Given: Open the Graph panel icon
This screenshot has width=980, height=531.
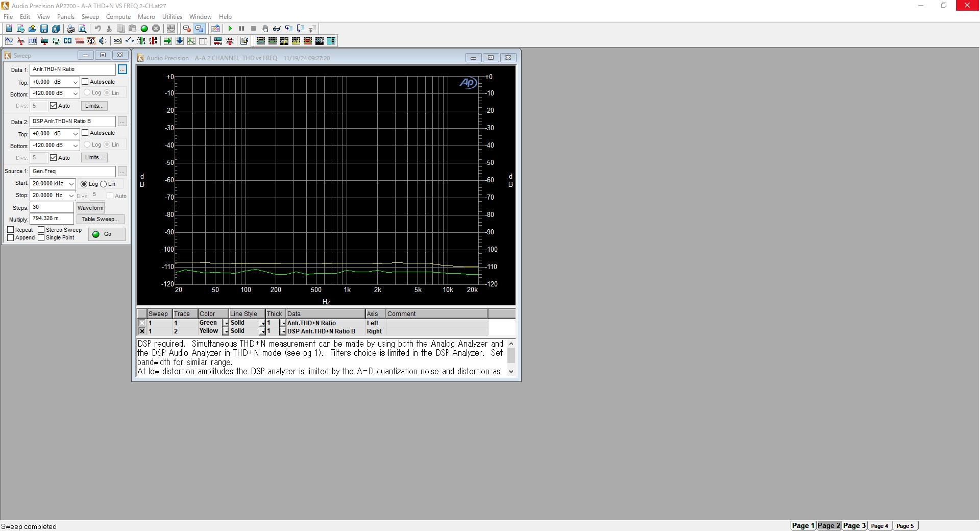Looking at the screenshot, I should (191, 41).
